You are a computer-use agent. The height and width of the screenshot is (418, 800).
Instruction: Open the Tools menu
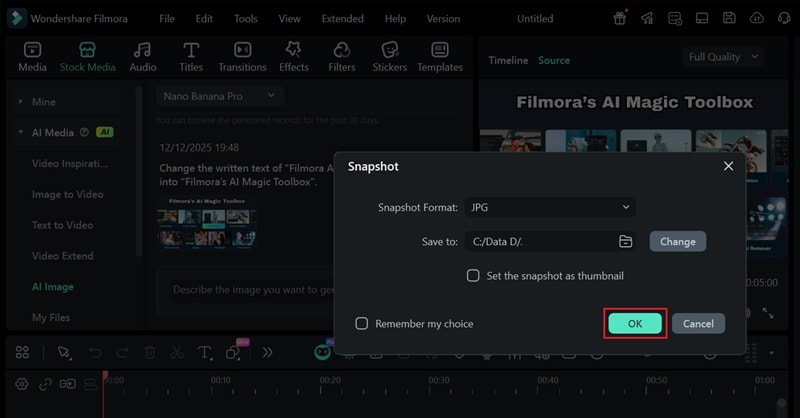click(x=245, y=18)
